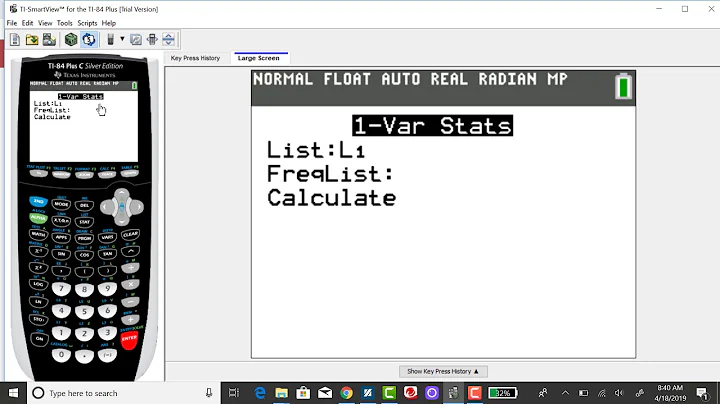Click the number 7 calculator key
Screen dimensions: 720x404
(61, 289)
